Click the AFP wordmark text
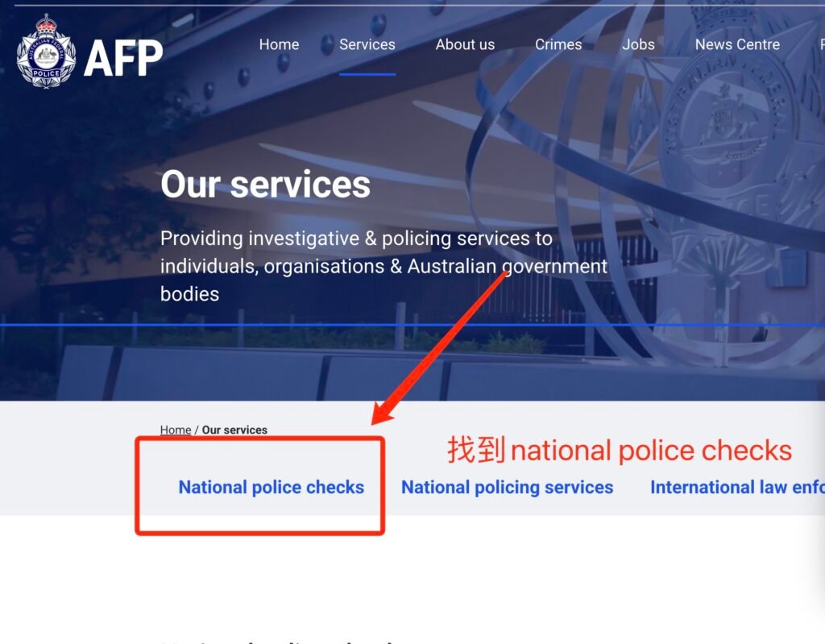 (x=123, y=56)
